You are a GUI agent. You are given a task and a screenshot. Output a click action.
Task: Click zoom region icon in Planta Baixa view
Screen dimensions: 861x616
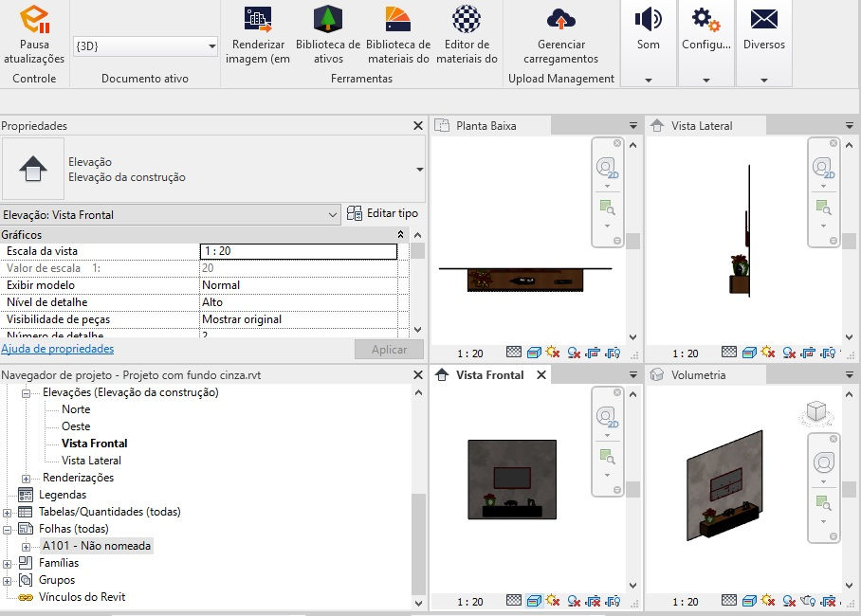607,208
